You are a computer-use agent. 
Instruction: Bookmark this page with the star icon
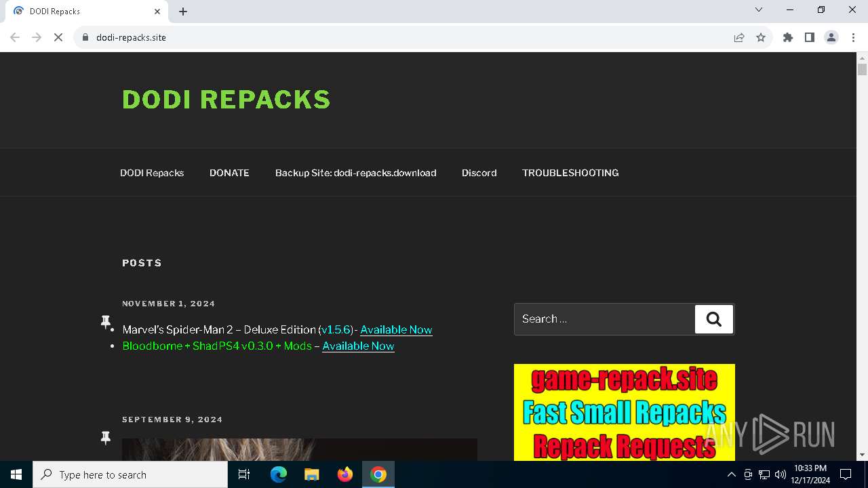click(761, 37)
